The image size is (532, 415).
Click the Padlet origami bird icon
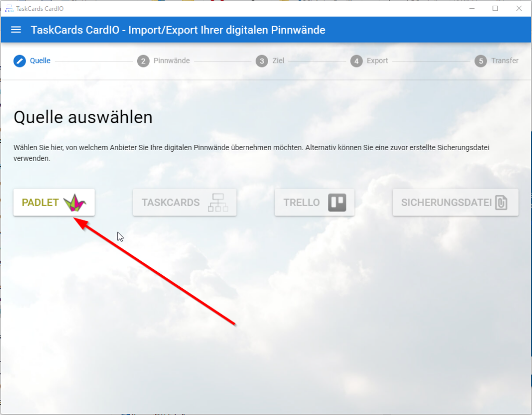click(x=75, y=203)
